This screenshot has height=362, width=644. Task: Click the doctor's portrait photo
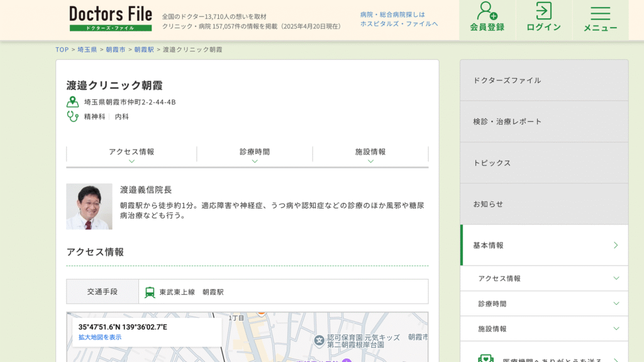(89, 206)
